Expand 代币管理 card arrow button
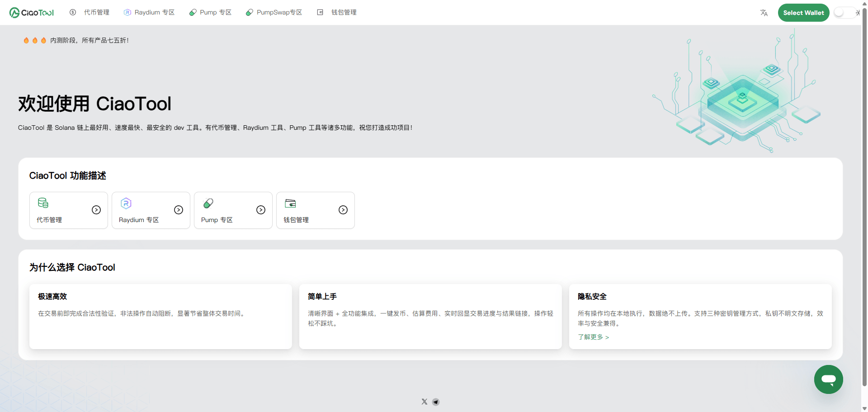Image resolution: width=868 pixels, height=412 pixels. click(96, 210)
